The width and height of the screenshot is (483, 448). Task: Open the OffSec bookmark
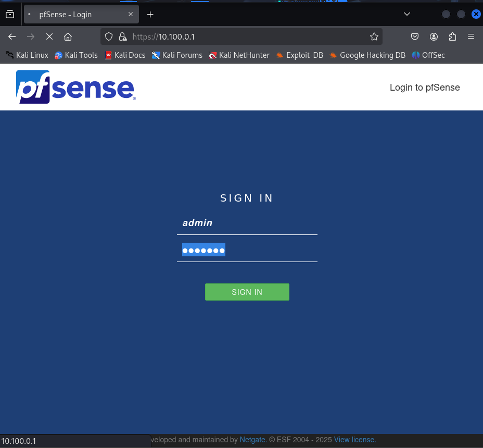pos(428,55)
